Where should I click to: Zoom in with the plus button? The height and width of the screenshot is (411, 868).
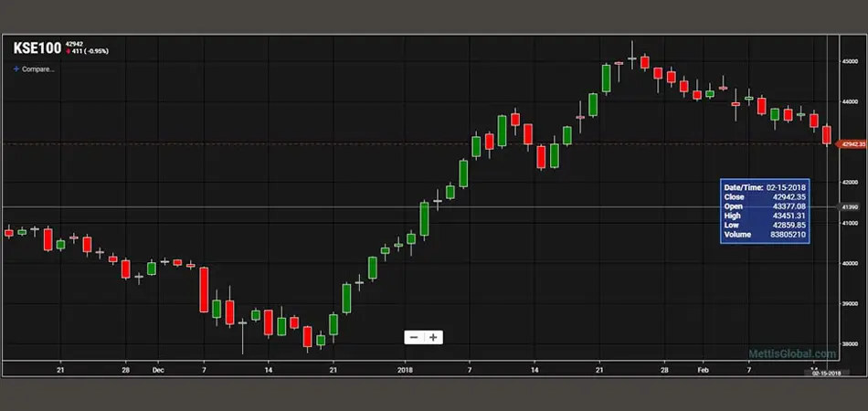pos(433,337)
